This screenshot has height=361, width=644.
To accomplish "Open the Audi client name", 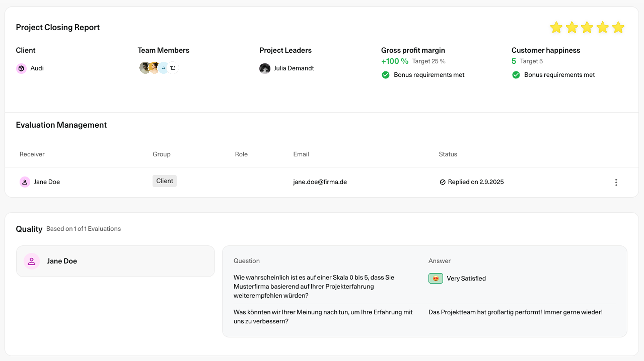I will tap(37, 68).
